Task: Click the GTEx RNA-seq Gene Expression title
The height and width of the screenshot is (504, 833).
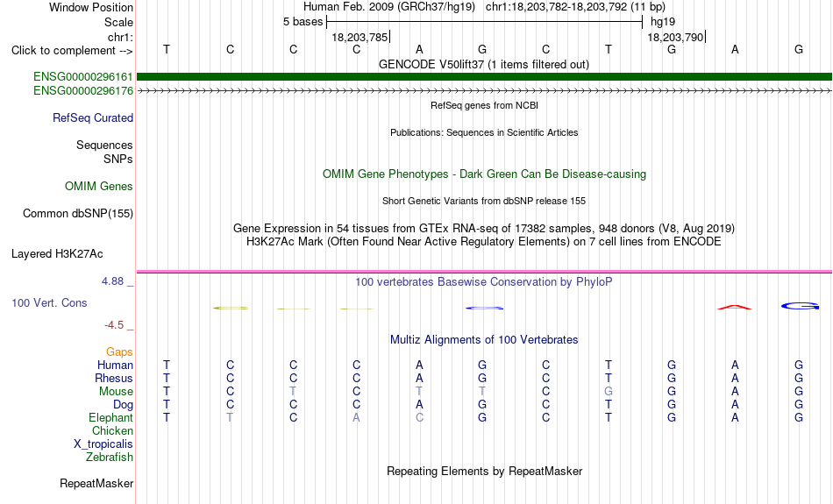Action: [484, 229]
